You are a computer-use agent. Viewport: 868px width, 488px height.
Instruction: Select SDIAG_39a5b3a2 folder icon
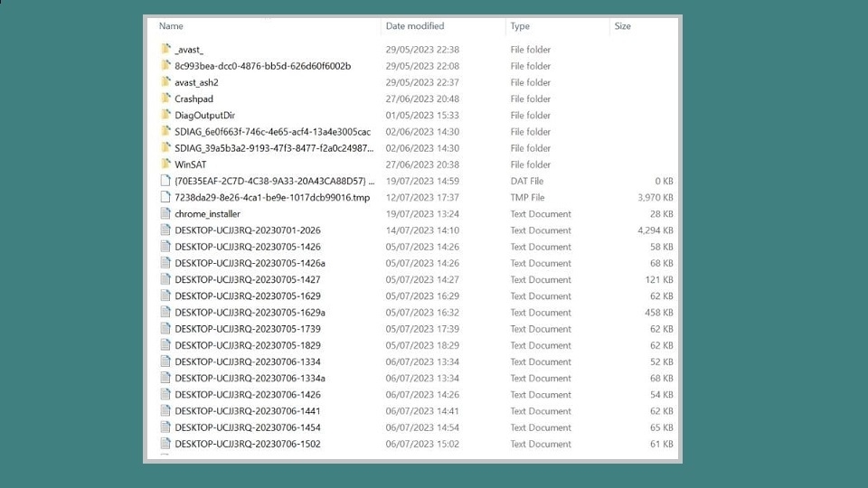pos(165,147)
